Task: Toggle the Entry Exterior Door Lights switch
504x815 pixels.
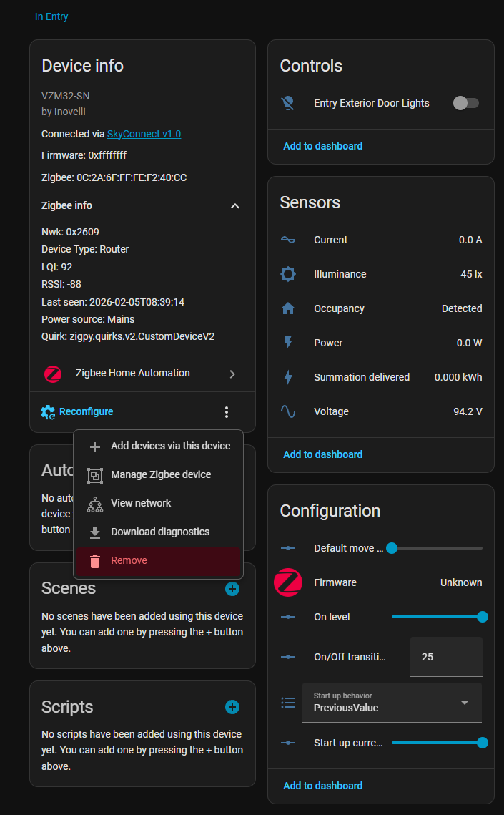Action: coord(466,103)
